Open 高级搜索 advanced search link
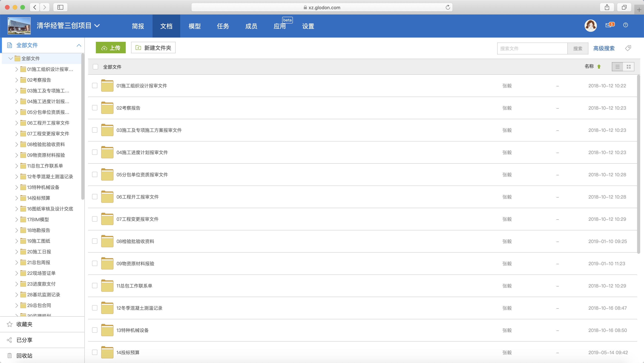644x363 pixels. (604, 48)
